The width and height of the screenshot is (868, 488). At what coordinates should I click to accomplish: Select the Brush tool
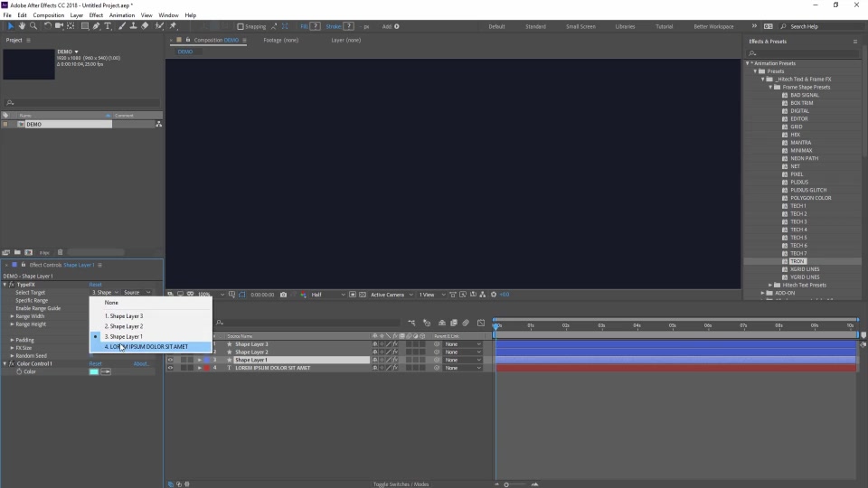(122, 26)
